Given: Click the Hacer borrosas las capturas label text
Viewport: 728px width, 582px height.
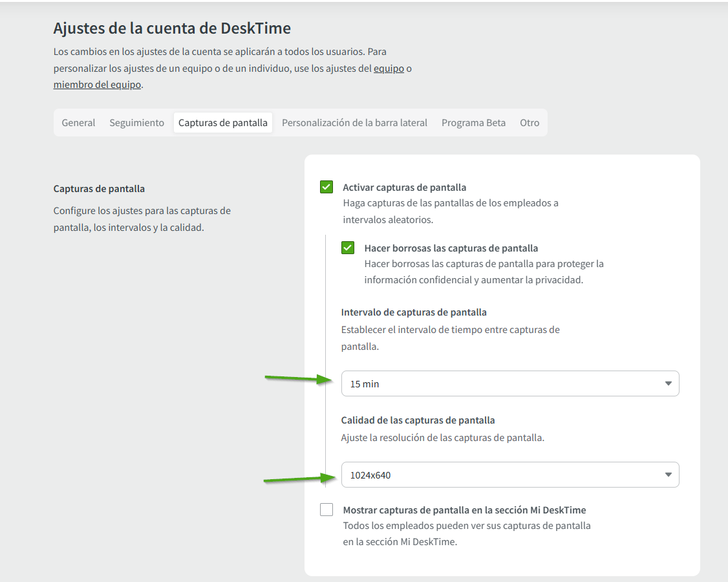Looking at the screenshot, I should pyautogui.click(x=451, y=248).
